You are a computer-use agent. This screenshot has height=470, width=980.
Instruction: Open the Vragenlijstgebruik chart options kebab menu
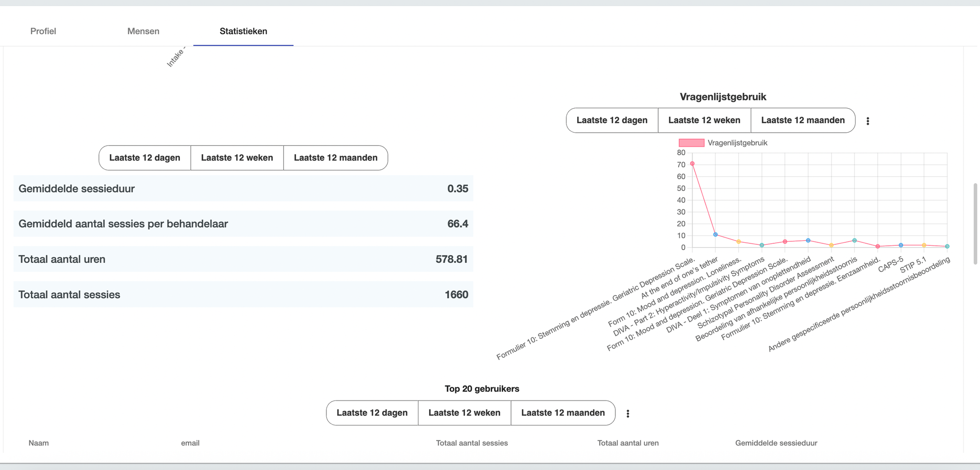[867, 121]
